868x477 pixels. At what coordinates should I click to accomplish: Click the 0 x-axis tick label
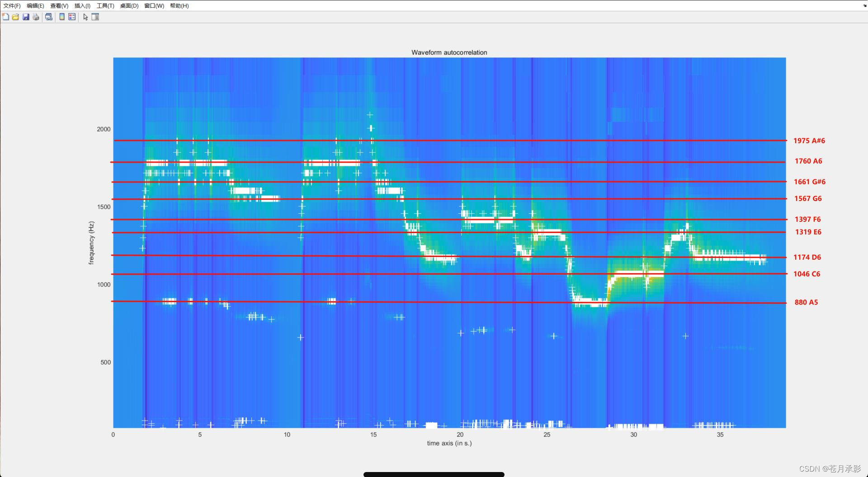pos(113,435)
